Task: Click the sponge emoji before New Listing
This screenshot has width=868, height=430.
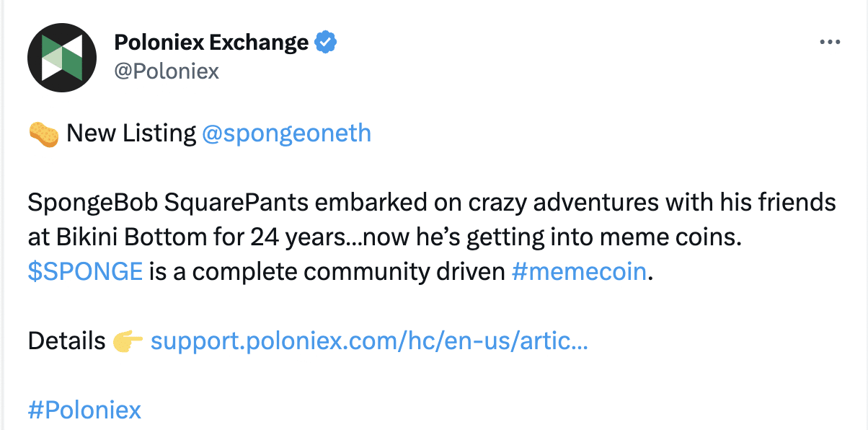Action: 43,134
